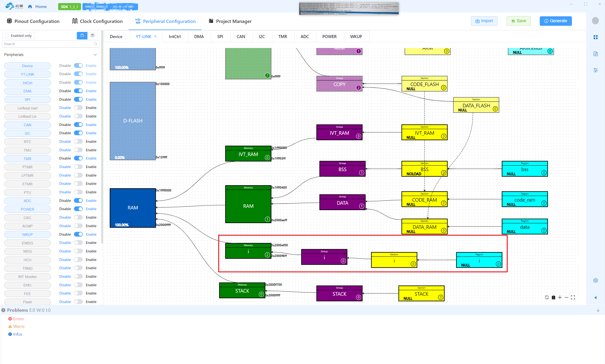The width and height of the screenshot is (605, 364).
Task: Toggle the DMA enable switch
Action: pyautogui.click(x=78, y=91)
